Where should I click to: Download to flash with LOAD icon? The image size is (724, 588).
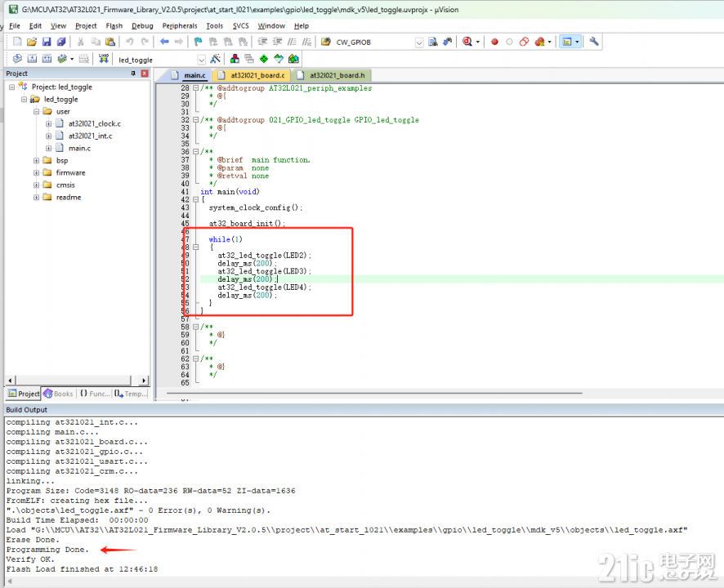[104, 59]
